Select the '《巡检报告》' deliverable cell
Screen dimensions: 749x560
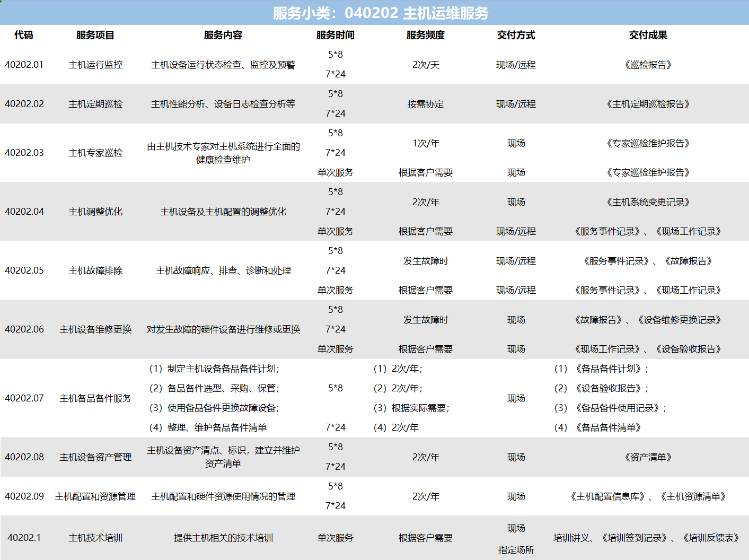648,65
